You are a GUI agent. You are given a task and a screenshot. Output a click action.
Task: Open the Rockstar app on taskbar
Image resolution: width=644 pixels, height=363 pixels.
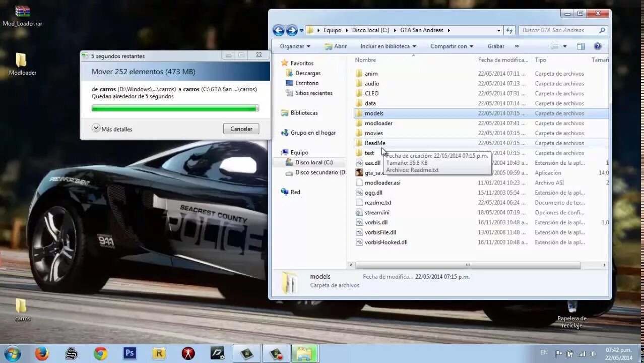pos(159,353)
